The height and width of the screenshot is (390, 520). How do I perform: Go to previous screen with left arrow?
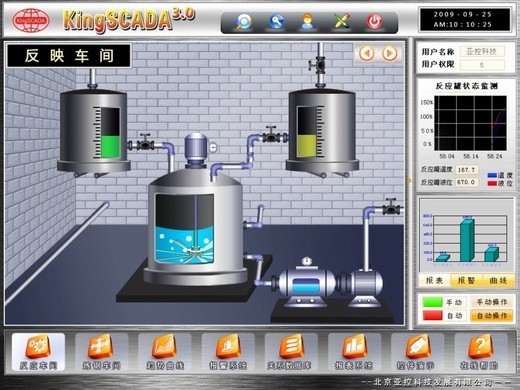click(x=367, y=53)
